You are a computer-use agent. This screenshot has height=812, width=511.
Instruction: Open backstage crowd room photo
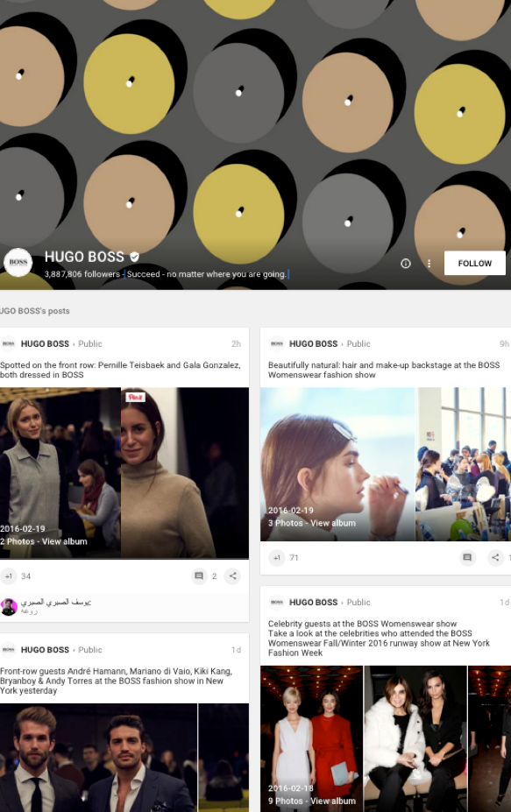click(463, 464)
